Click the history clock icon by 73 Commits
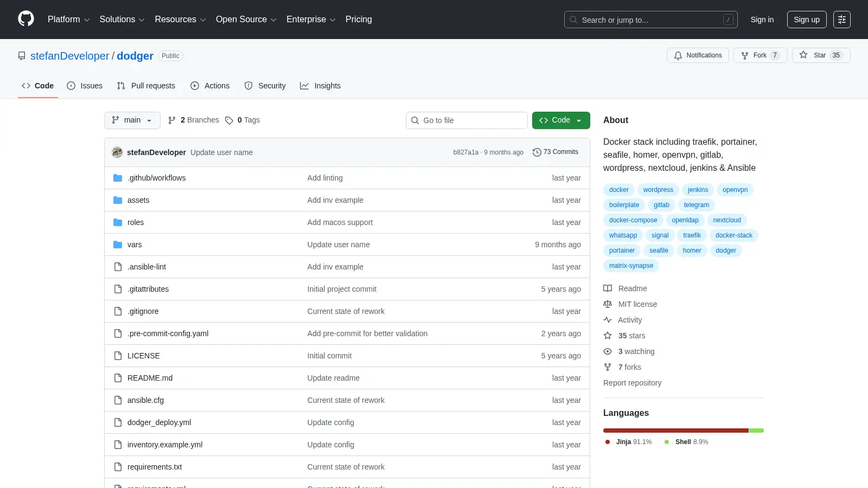The height and width of the screenshot is (488, 868). 537,152
